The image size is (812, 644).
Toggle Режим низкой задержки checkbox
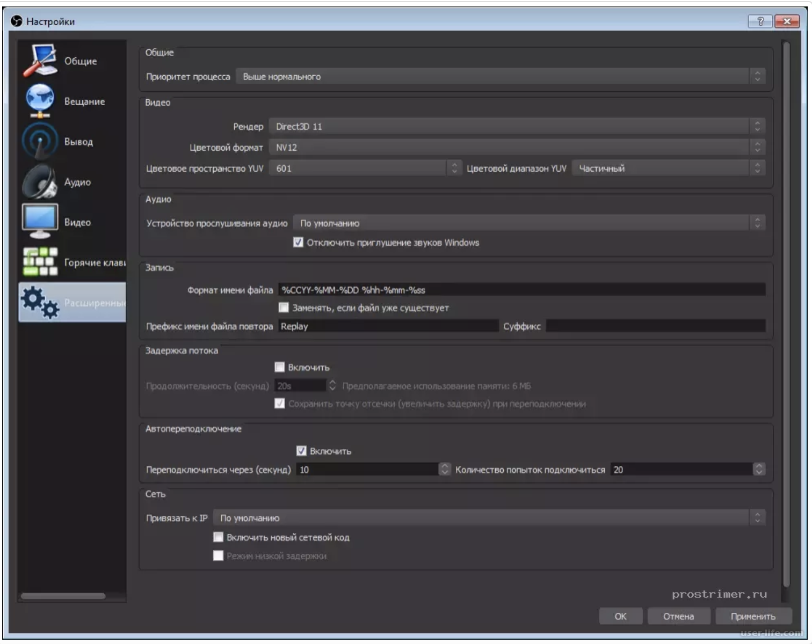coord(218,555)
